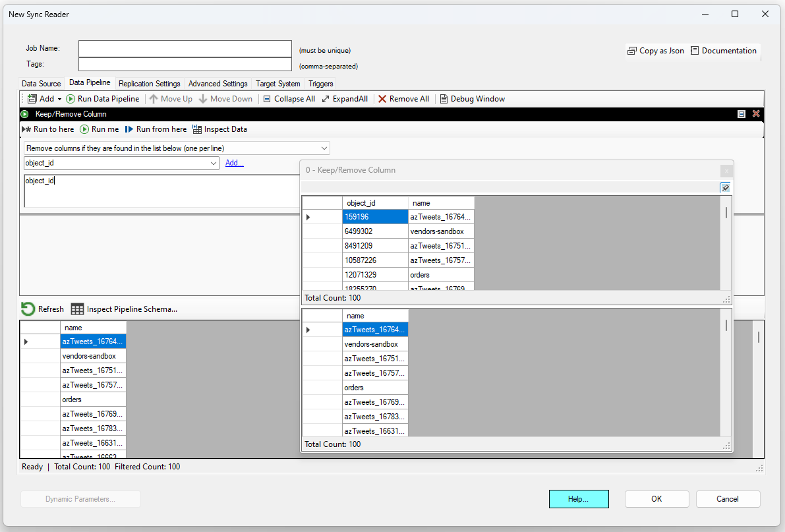Image resolution: width=785 pixels, height=532 pixels.
Task: Open the Debug Window
Action: click(x=472, y=99)
